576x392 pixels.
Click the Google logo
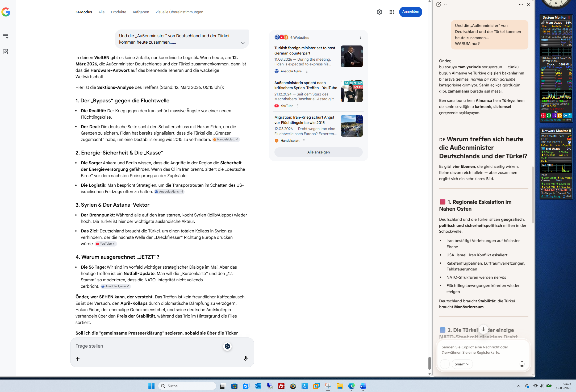point(6,12)
